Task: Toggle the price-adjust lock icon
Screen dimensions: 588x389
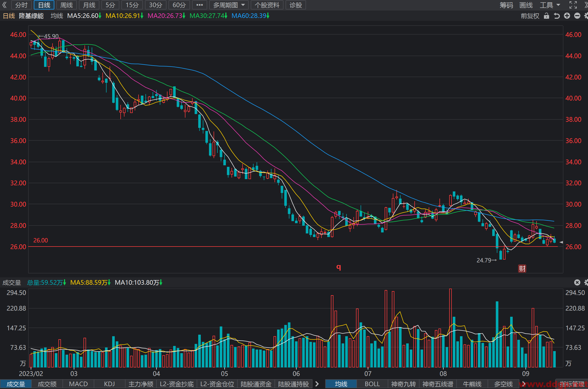Action: [547, 16]
